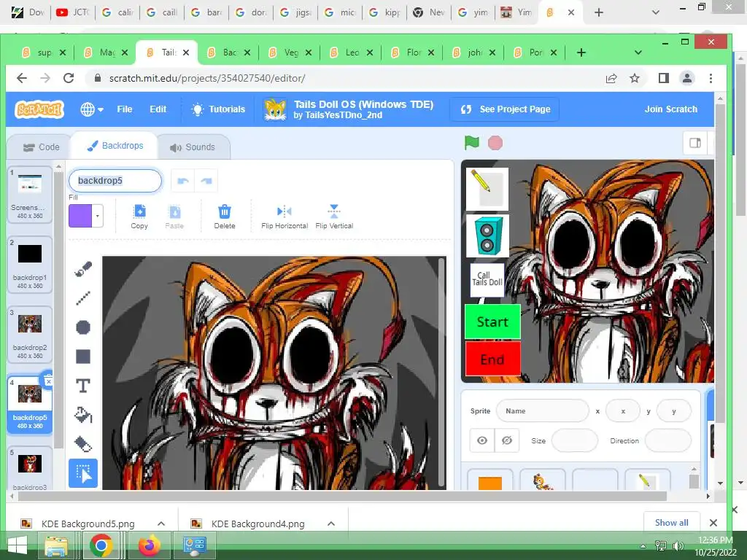The height and width of the screenshot is (560, 747).
Task: Reload the Scratch page
Action: pyautogui.click(x=69, y=78)
